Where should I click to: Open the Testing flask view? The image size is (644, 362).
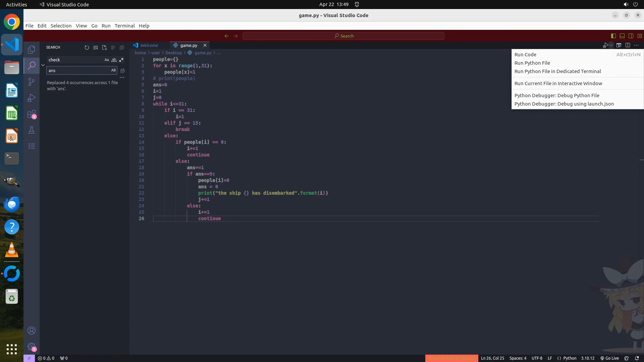[32, 130]
